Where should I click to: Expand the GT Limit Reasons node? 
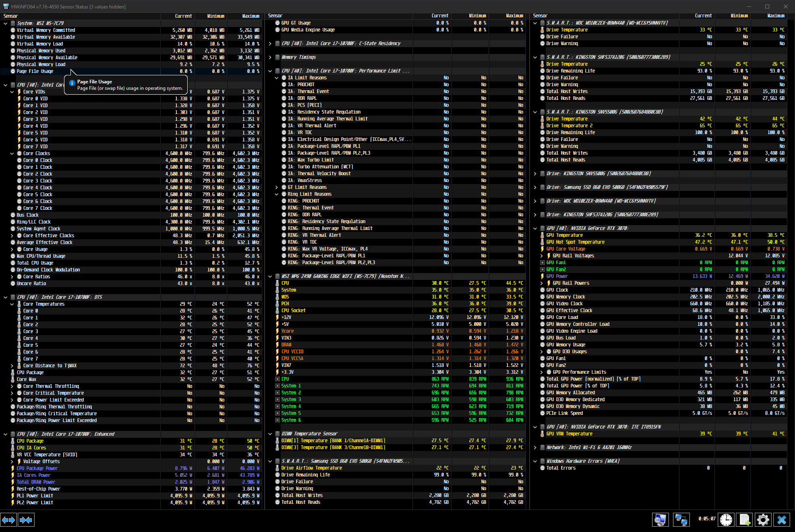coord(277,187)
